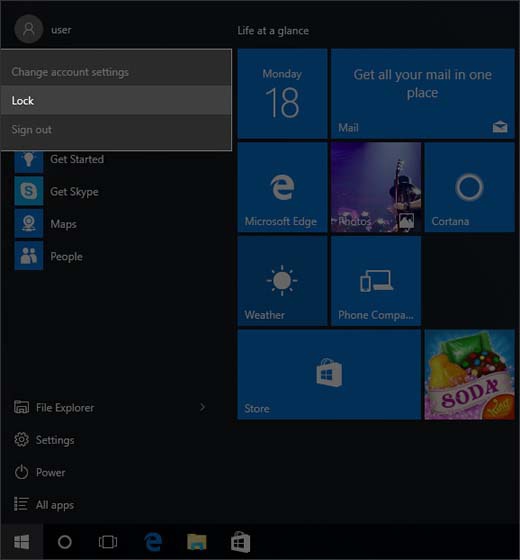Open the Cortana tile
The image size is (520, 560).
(x=469, y=187)
